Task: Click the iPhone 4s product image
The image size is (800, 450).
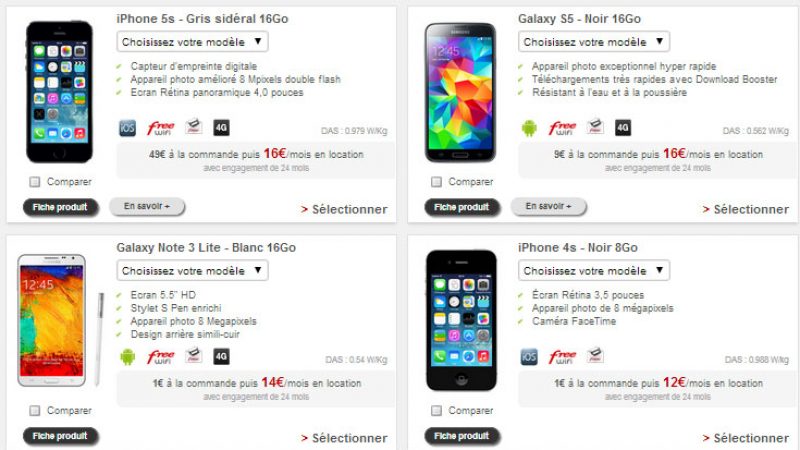Action: tap(461, 320)
